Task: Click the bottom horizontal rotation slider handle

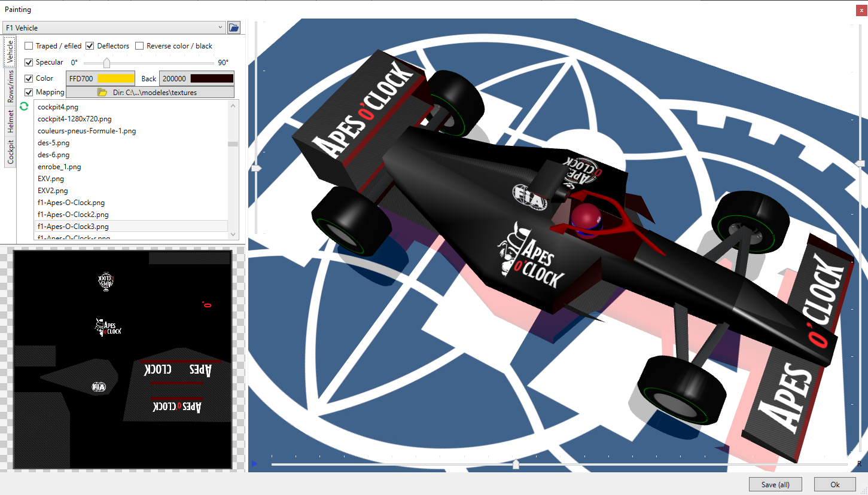Action: click(x=516, y=464)
